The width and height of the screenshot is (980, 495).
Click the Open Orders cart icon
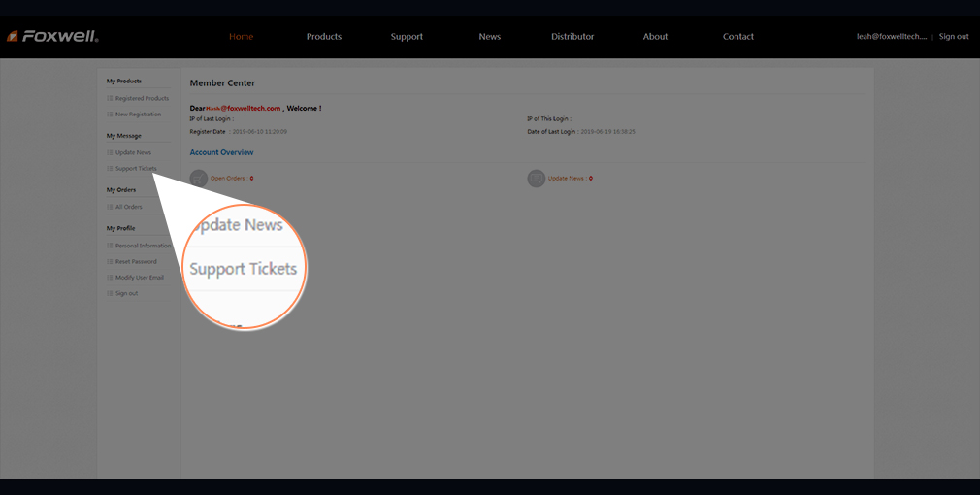point(199,178)
